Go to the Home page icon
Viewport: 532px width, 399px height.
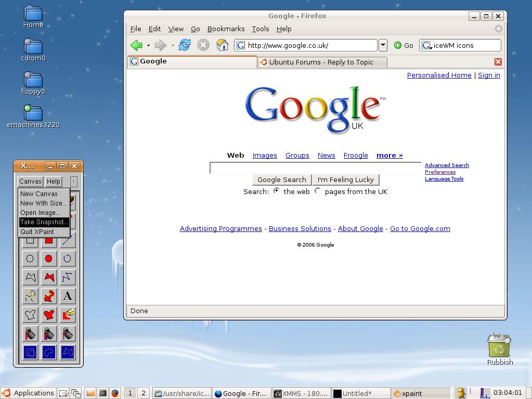coord(222,45)
